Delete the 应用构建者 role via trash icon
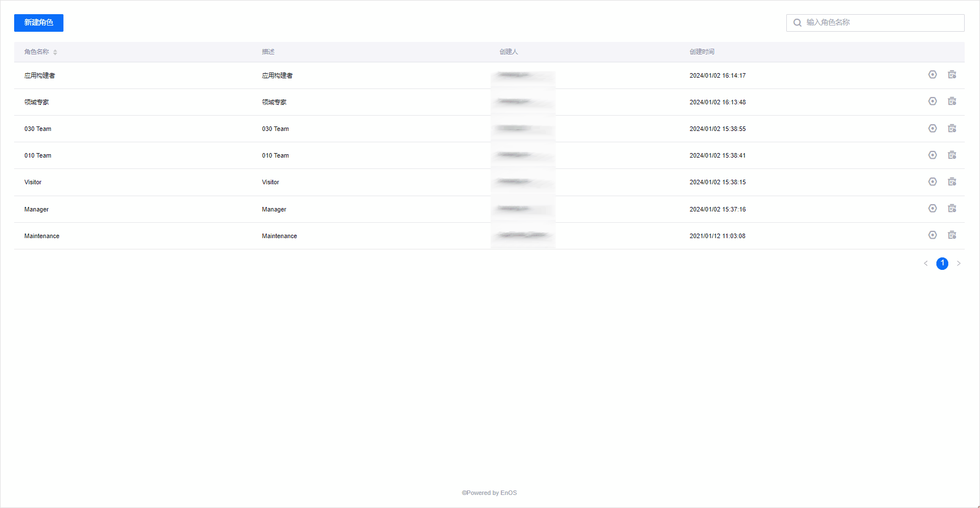The width and height of the screenshot is (980, 508). [x=952, y=75]
